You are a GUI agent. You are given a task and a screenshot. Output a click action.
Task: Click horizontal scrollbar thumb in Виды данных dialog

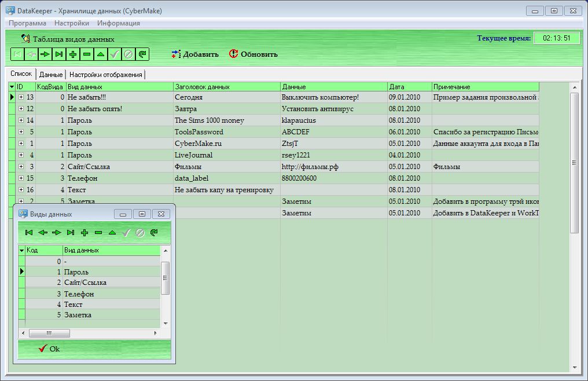49,334
